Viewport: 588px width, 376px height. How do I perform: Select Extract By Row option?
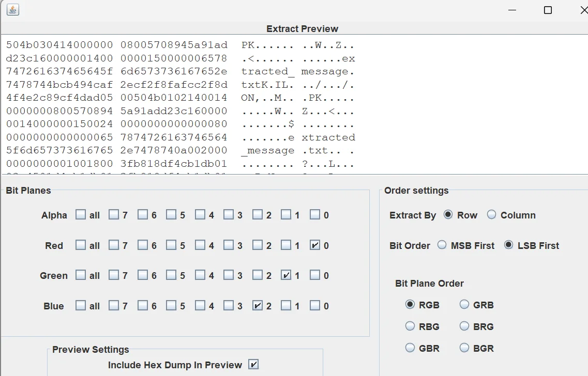point(448,215)
